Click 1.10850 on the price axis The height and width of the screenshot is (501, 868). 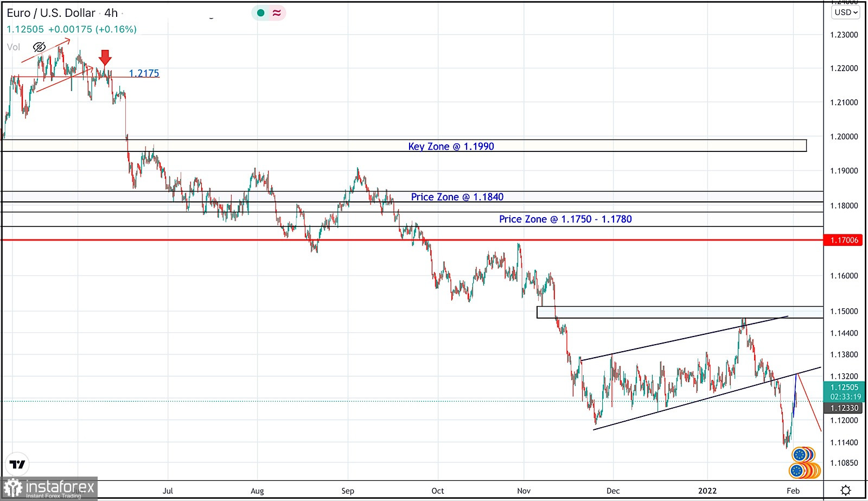[844, 464]
